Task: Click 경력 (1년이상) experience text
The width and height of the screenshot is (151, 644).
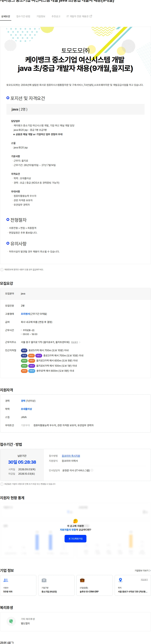Action: tap(28, 401)
